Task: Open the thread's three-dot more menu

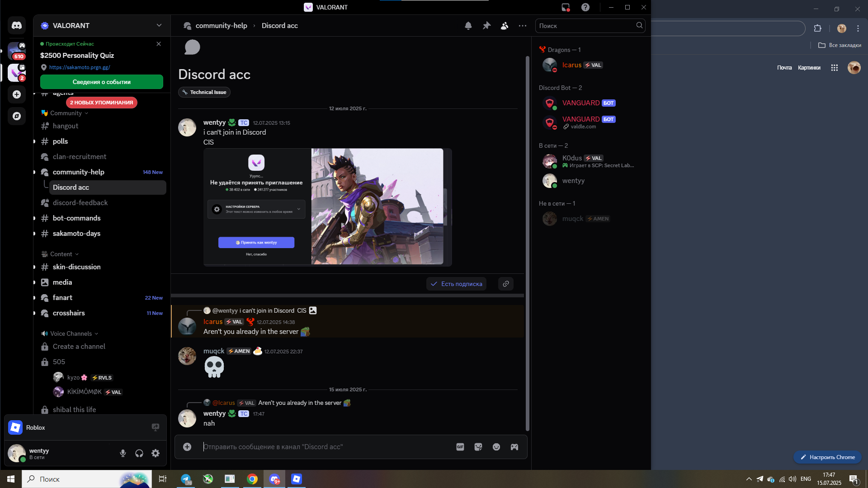Action: coord(523,26)
